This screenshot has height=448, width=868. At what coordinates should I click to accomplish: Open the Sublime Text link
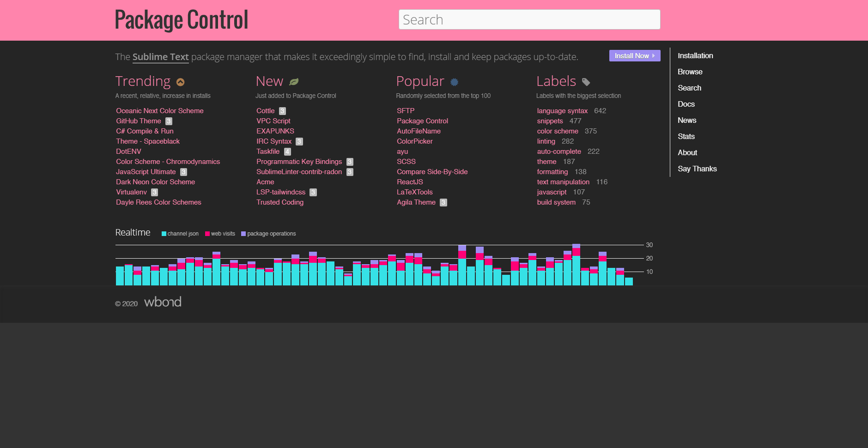pyautogui.click(x=160, y=57)
